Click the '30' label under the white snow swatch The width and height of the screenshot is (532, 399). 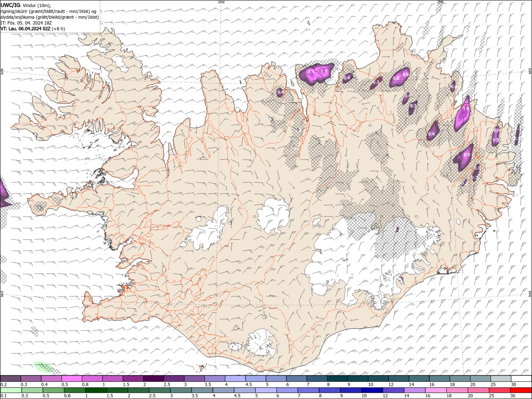click(514, 384)
